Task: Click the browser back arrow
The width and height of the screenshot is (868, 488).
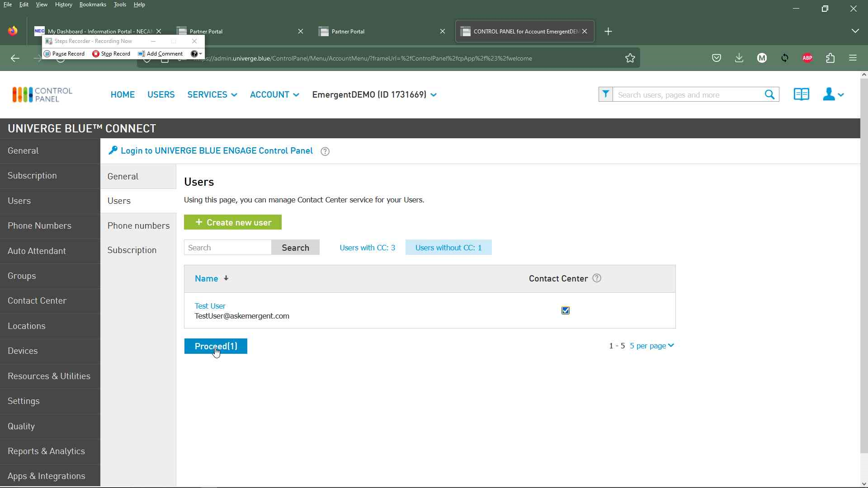Action: [15, 58]
